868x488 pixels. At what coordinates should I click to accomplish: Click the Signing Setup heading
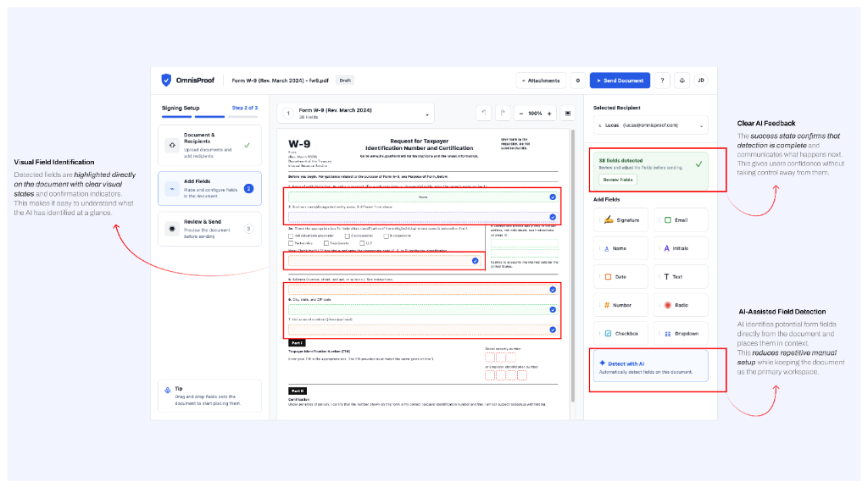181,108
